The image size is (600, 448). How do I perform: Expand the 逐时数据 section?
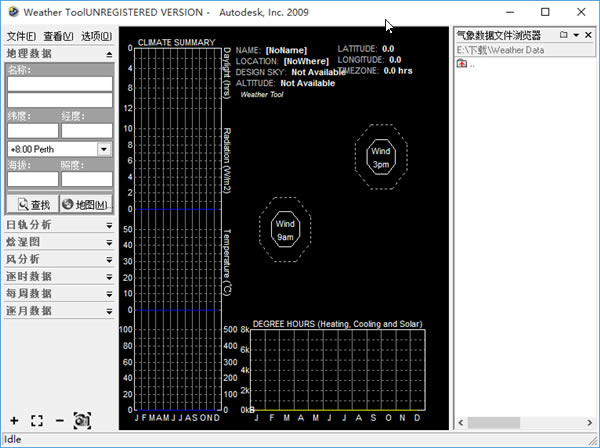[108, 276]
